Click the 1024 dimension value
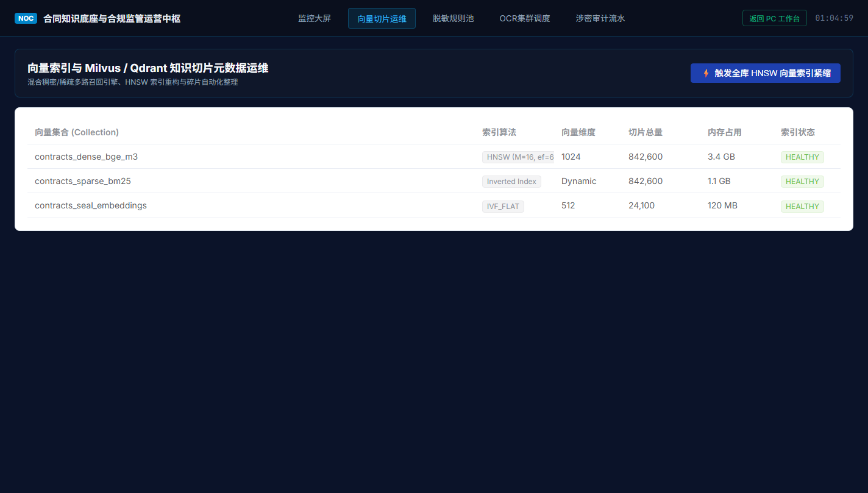 (x=571, y=157)
